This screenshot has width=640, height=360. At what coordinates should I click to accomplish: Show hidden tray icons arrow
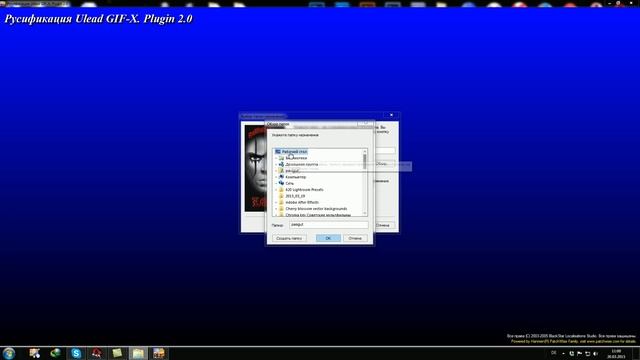point(564,353)
